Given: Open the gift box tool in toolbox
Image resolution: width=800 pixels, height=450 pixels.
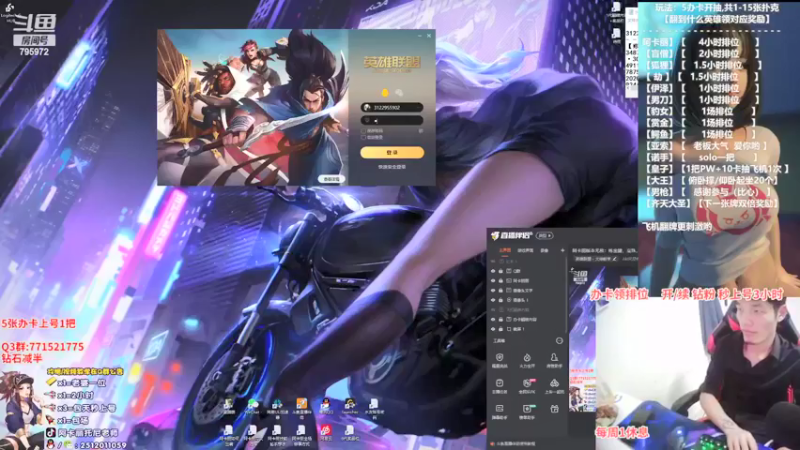Looking at the screenshot, I should pos(554,408).
